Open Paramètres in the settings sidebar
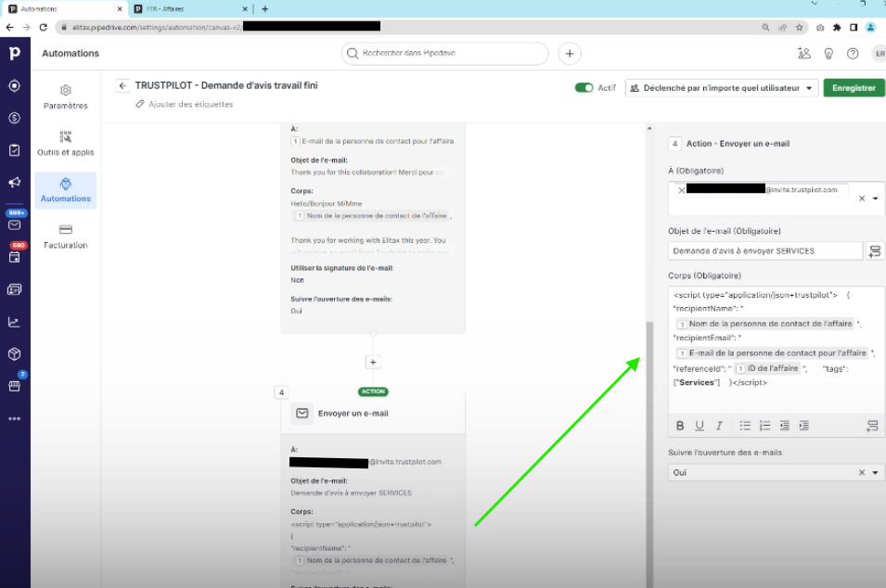The width and height of the screenshot is (886, 588). pyautogui.click(x=66, y=96)
